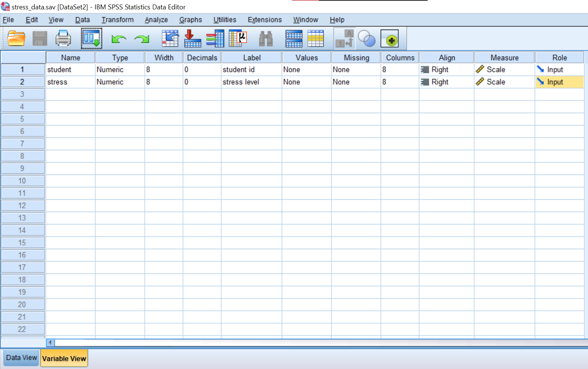This screenshot has width=588, height=369.
Task: Click the Input role cell for student
Action: coord(560,70)
